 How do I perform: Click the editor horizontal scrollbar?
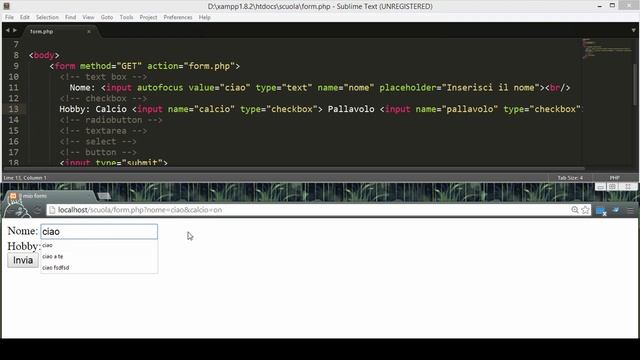(x=294, y=168)
